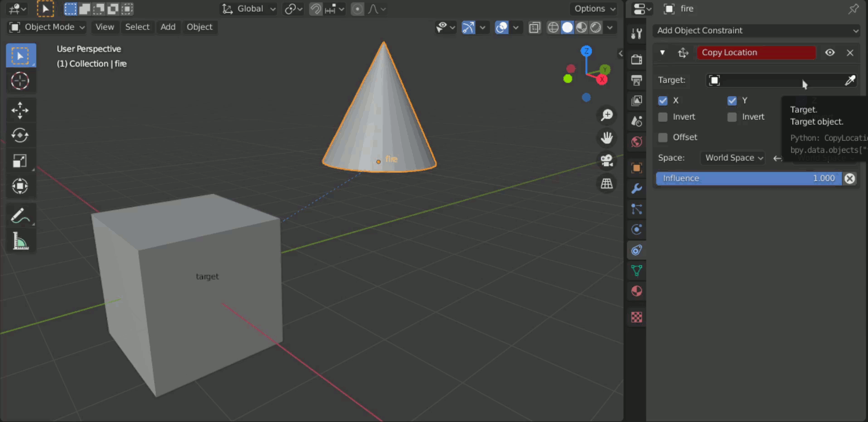This screenshot has width=868, height=422.
Task: Open the Material Properties tab
Action: (x=636, y=291)
